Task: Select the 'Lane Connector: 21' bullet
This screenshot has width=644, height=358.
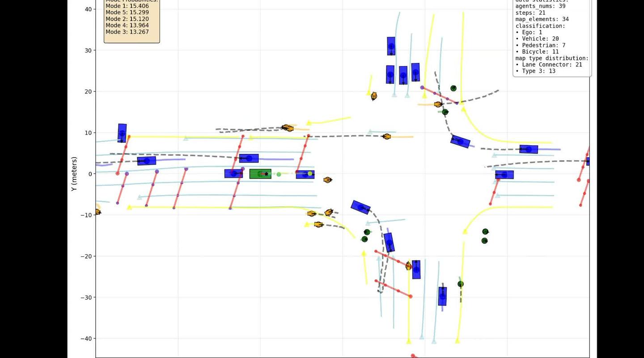Action: coord(549,64)
